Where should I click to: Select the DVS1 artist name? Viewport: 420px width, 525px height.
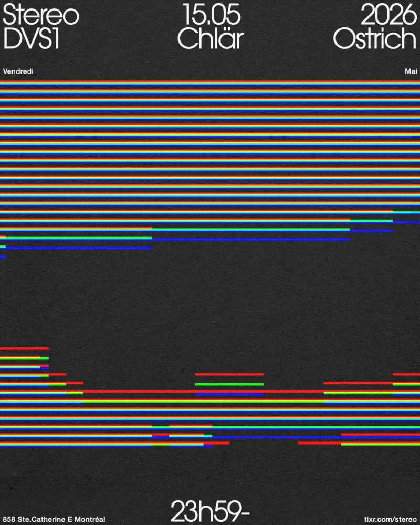pyautogui.click(x=31, y=39)
